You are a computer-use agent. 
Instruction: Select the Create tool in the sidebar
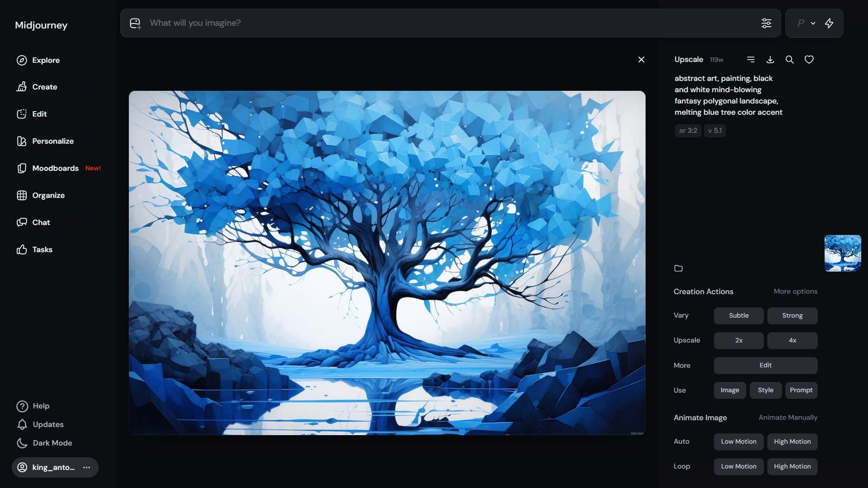(x=45, y=87)
